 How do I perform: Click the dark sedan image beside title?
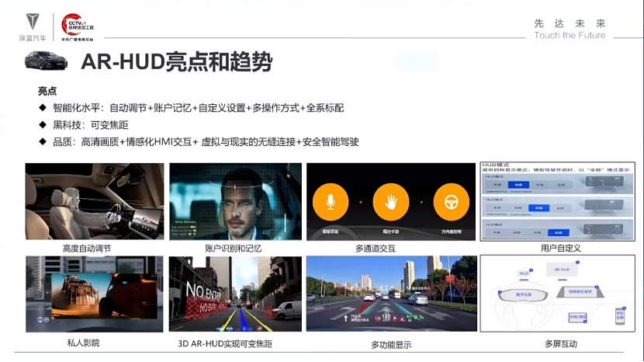click(x=46, y=61)
